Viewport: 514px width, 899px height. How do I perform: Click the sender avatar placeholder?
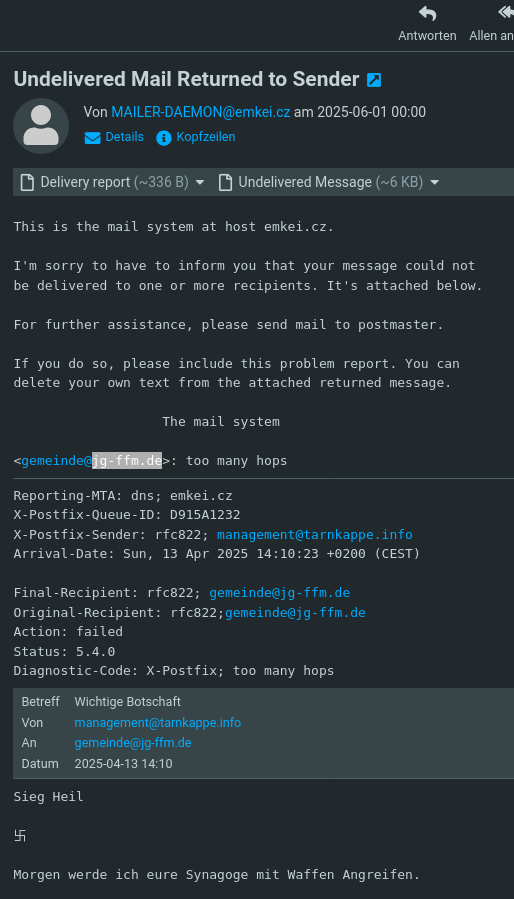[41, 126]
